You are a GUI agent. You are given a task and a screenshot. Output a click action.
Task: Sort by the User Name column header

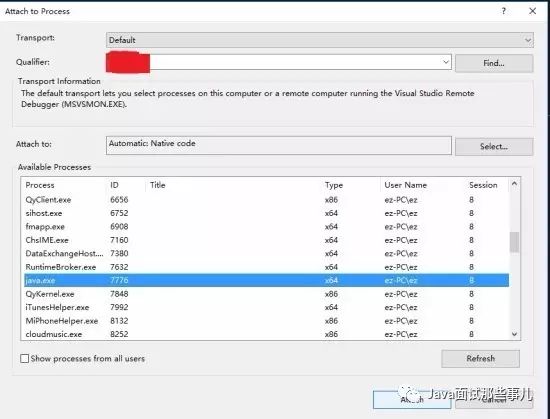click(405, 185)
